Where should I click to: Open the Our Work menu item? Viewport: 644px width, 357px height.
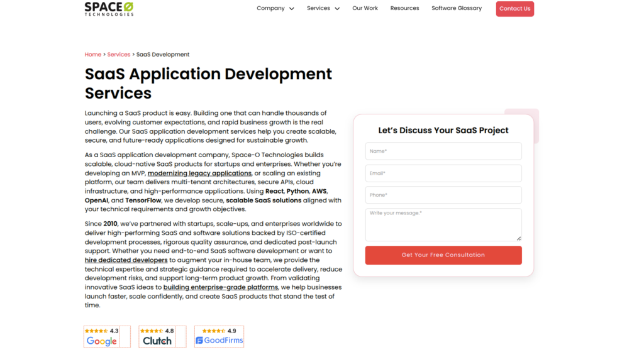(365, 8)
